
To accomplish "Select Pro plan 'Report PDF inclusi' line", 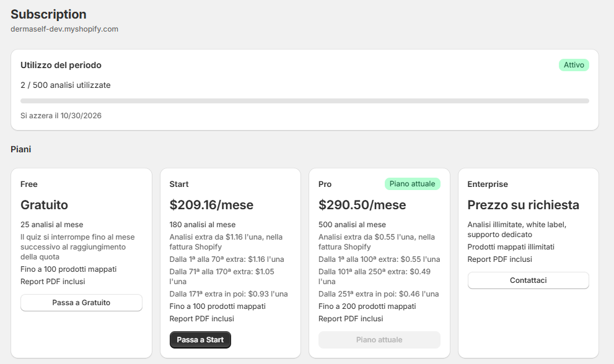I will pos(351,319).
